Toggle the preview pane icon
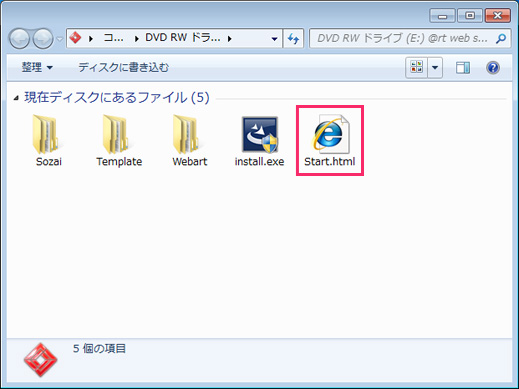The width and height of the screenshot is (519, 389). coord(463,68)
